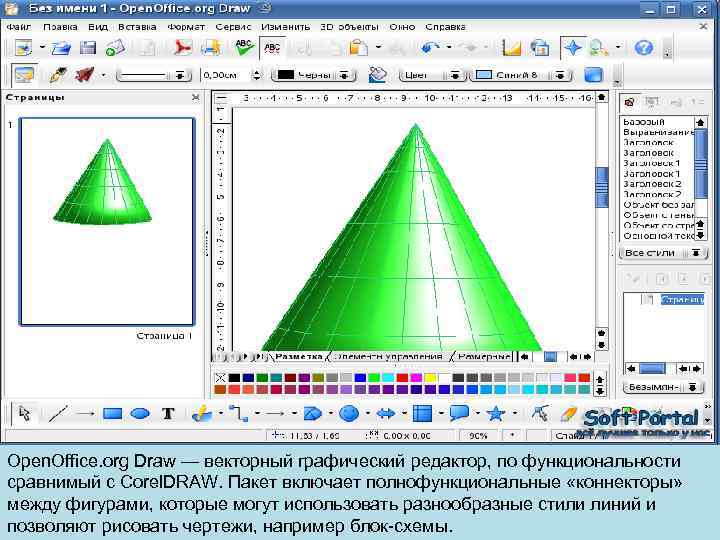
Task: Save the document with floppy icon
Action: 88,48
